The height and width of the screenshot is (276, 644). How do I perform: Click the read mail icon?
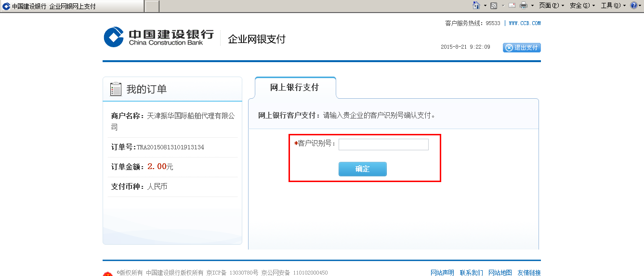point(512,6)
